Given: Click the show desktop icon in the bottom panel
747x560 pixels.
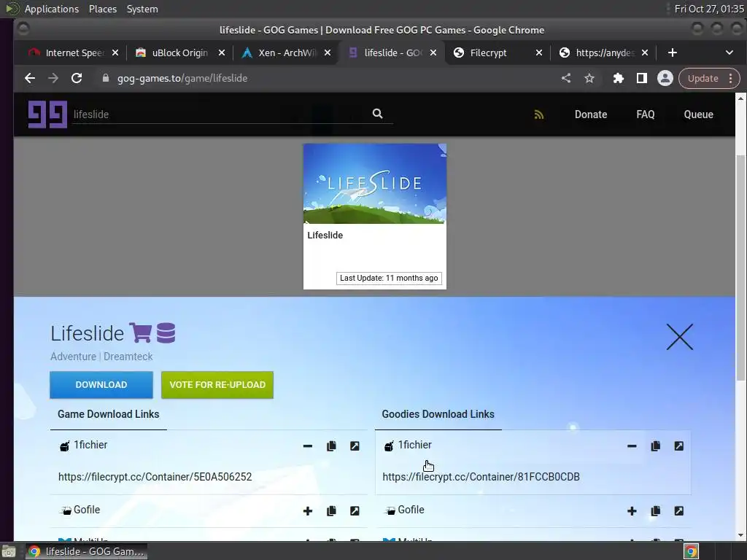Looking at the screenshot, I should (8, 552).
